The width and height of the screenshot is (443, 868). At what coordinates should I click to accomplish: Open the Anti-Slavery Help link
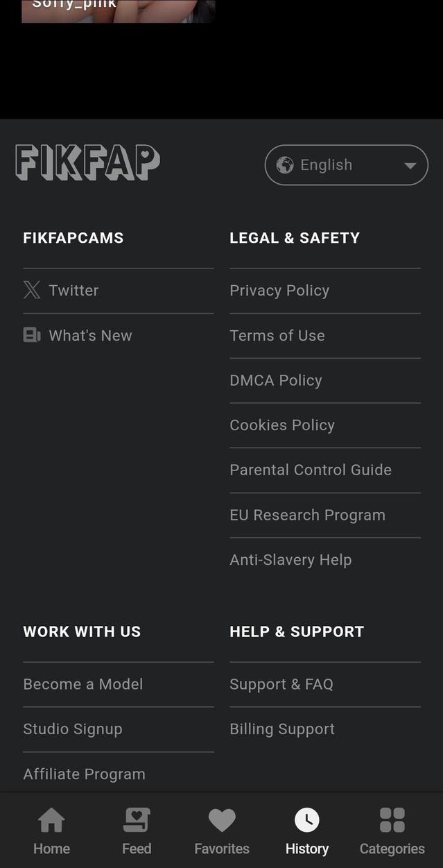(x=290, y=559)
